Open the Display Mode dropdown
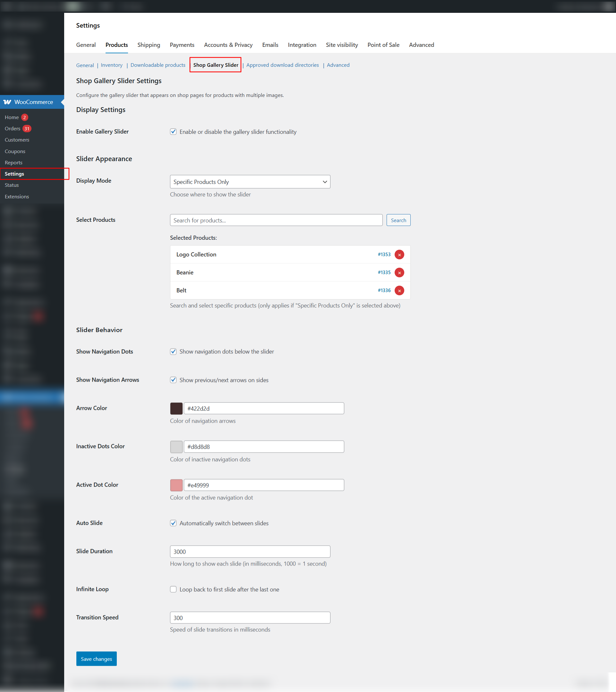This screenshot has width=616, height=692. pyautogui.click(x=250, y=182)
